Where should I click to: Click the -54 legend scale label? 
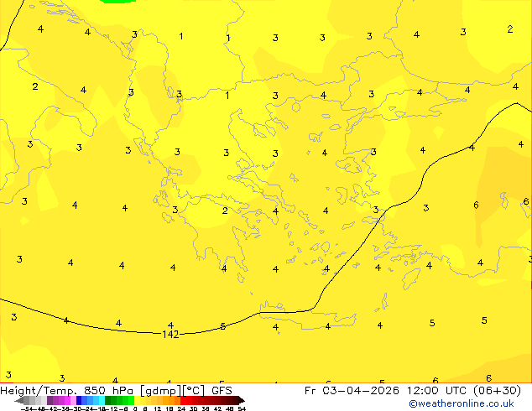click(27, 408)
